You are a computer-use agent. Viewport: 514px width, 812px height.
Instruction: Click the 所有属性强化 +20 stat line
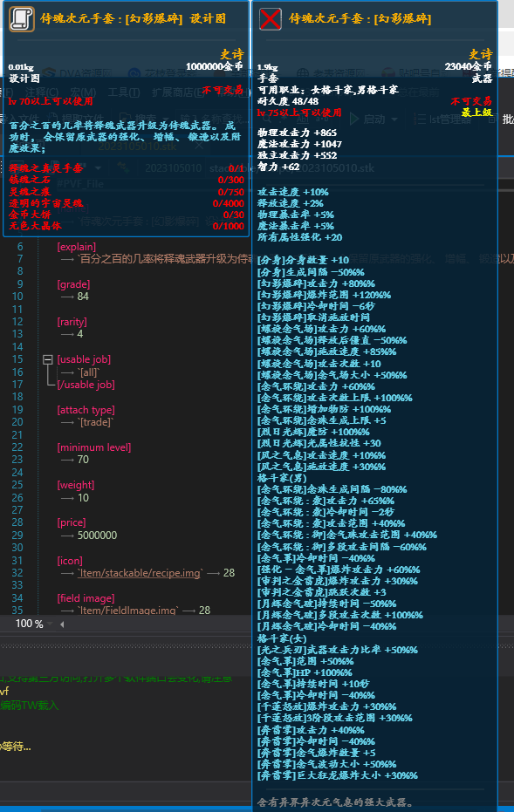point(299,237)
